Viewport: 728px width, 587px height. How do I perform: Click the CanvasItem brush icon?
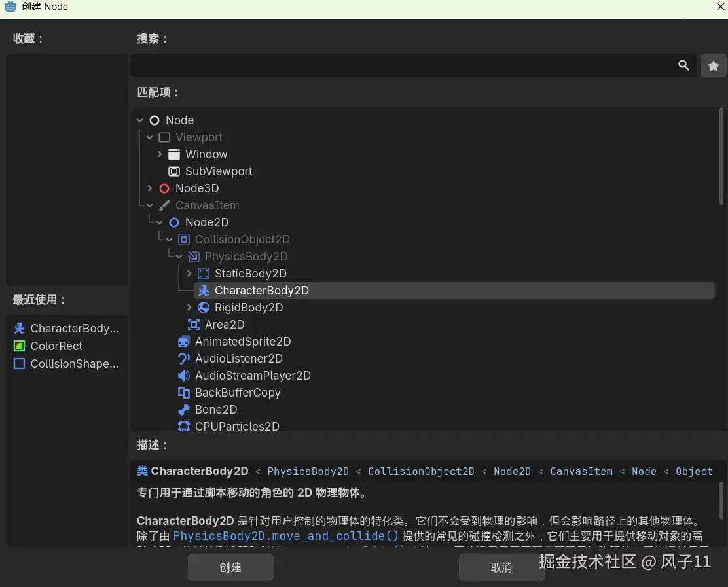164,205
